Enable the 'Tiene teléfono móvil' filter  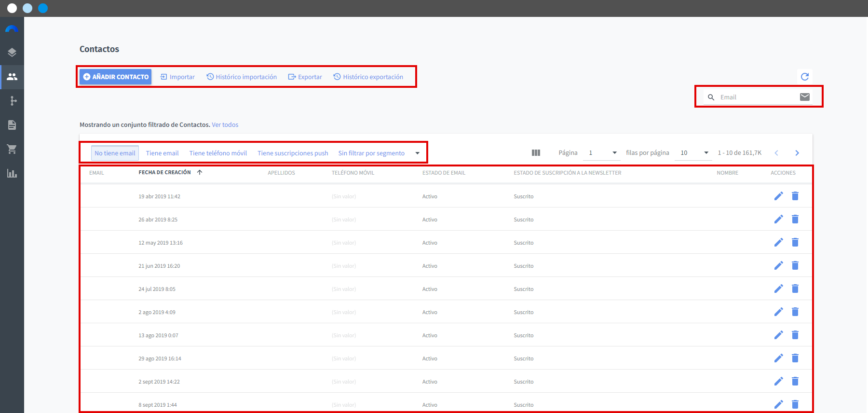218,153
